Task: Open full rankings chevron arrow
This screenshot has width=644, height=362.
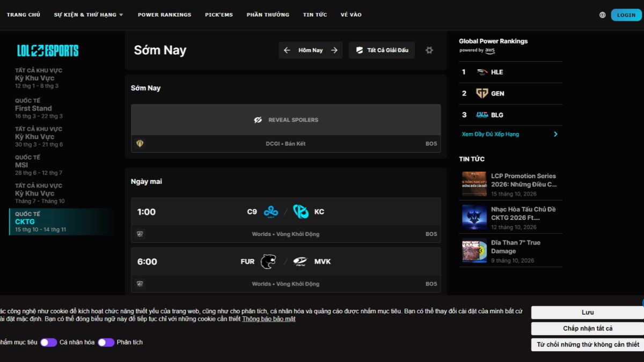Action: 555,134
